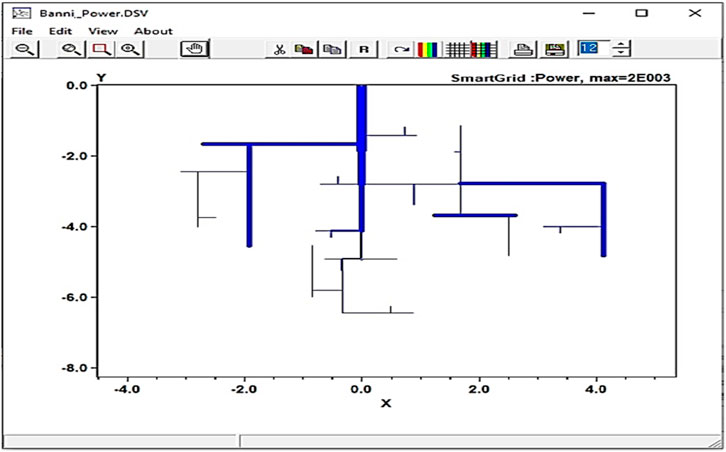Click the gray copy pages icon
The width and height of the screenshot is (726, 452).
(332, 49)
